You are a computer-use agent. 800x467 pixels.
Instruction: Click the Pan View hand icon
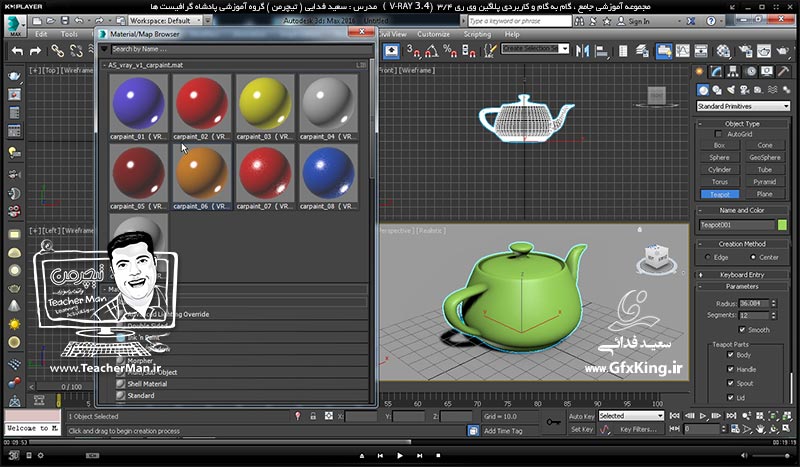coord(761,429)
